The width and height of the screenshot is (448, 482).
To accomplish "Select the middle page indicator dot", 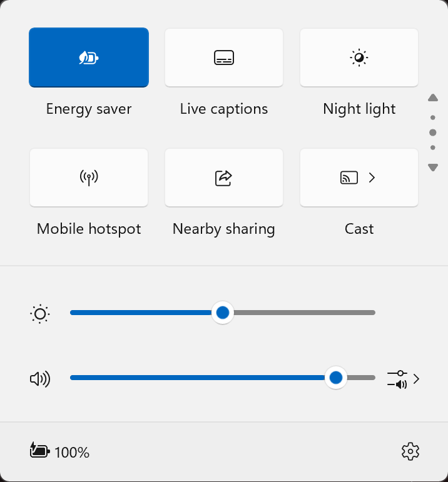I will pyautogui.click(x=432, y=133).
